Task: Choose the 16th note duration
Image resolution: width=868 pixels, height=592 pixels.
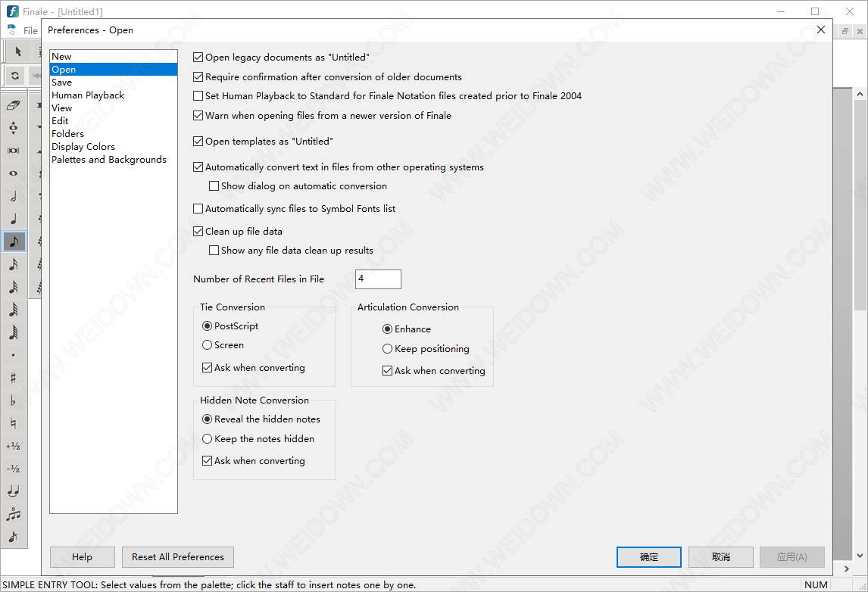Action: click(14, 264)
